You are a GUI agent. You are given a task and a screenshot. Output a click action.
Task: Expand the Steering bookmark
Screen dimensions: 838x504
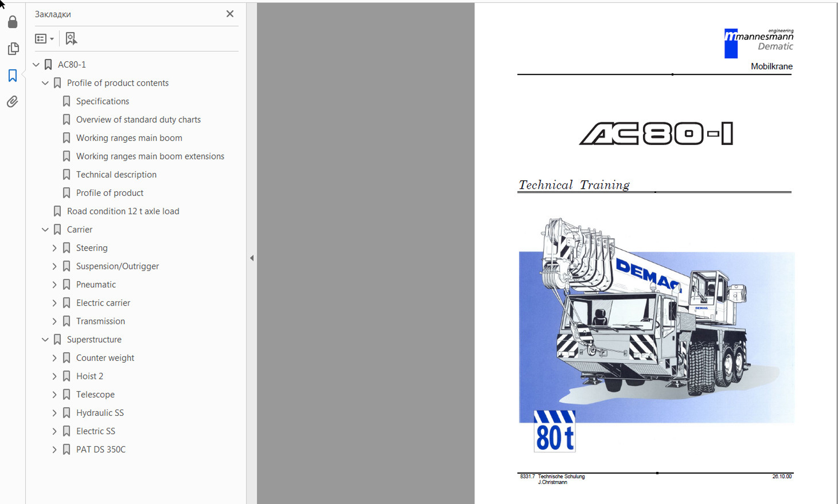pos(54,248)
